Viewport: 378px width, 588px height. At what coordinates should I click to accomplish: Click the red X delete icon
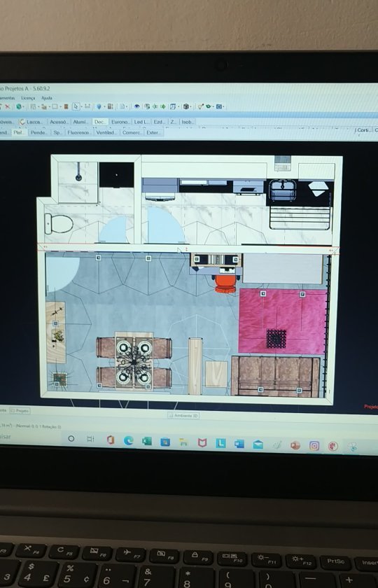point(7,106)
